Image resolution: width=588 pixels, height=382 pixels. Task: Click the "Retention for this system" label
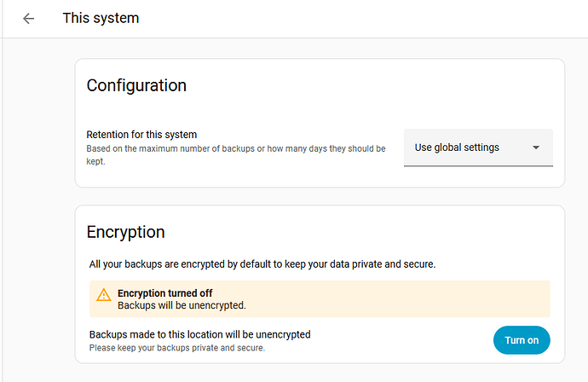pyautogui.click(x=141, y=135)
